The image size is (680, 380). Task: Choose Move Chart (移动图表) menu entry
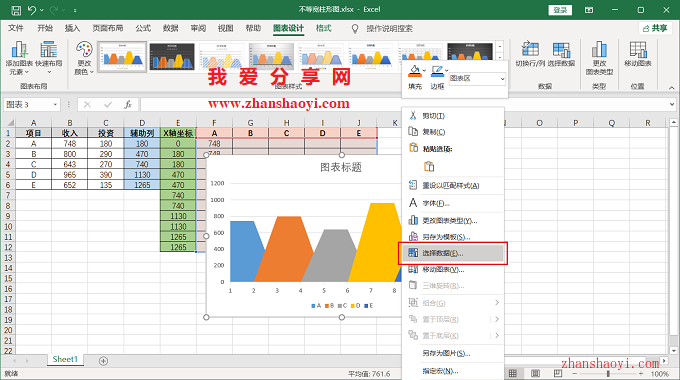[453, 270]
